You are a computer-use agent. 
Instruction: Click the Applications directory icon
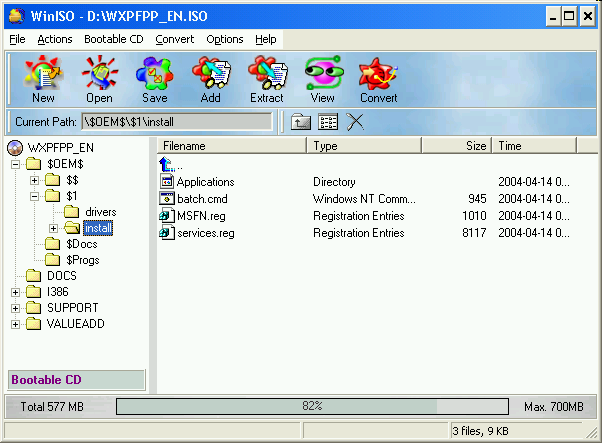pos(167,182)
